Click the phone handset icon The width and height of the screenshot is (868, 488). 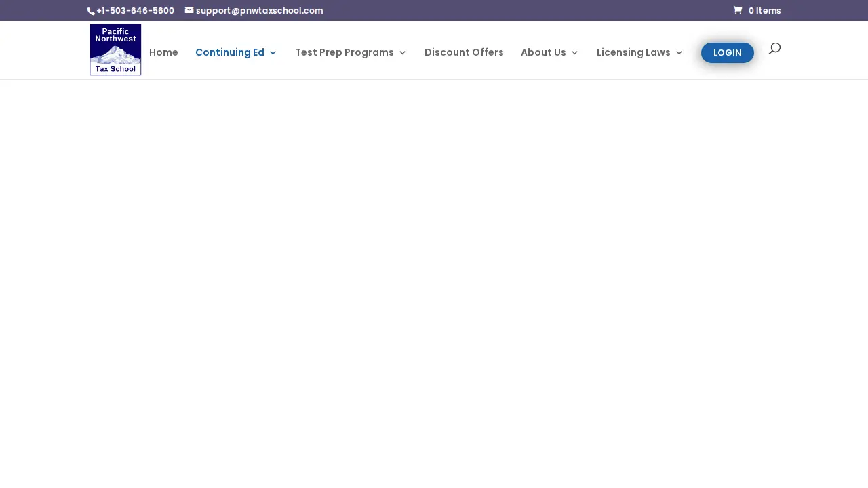tap(91, 11)
